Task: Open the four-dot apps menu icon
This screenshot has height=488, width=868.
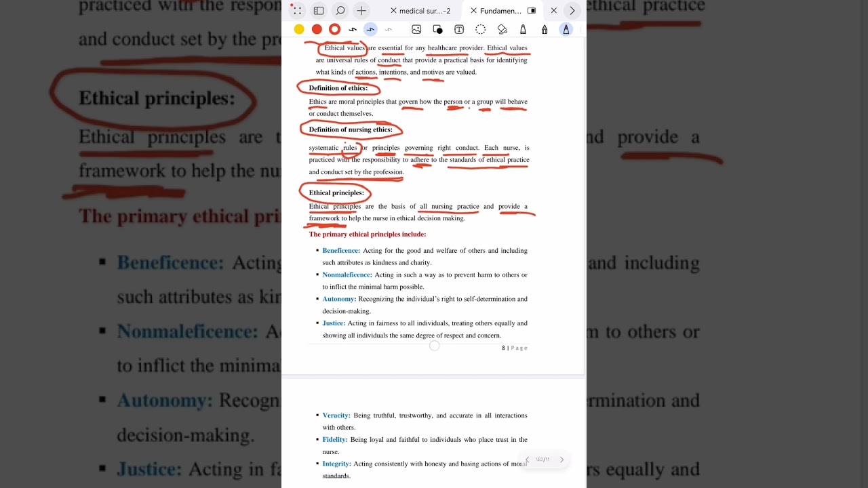Action: point(297,11)
